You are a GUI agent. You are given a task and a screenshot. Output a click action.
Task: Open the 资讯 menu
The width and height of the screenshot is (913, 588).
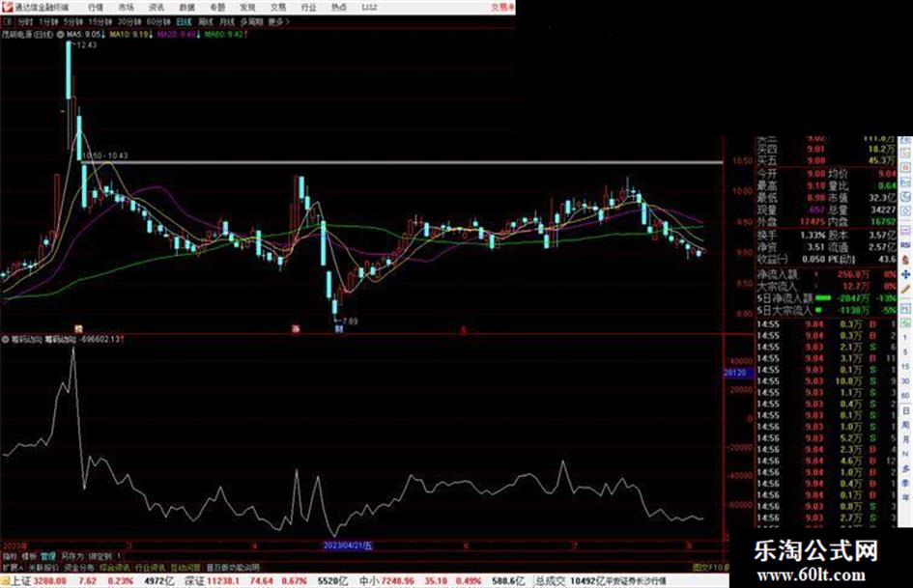click(x=157, y=7)
